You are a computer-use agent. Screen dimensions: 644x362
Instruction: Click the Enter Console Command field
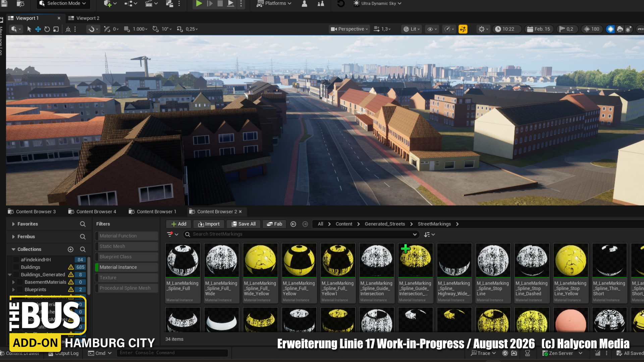click(x=172, y=353)
